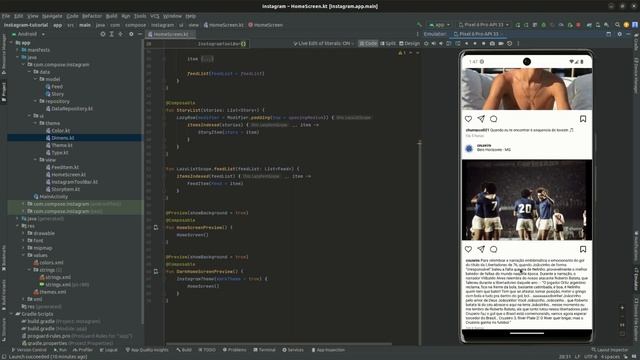Screen dimensions: 640x360
Task: Open the Build menu
Action: tap(111, 16)
